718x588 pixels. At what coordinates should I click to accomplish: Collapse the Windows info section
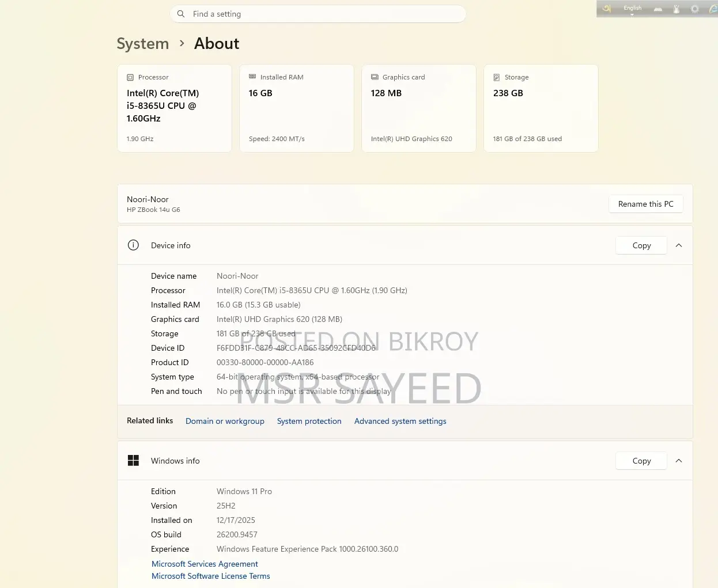679,461
